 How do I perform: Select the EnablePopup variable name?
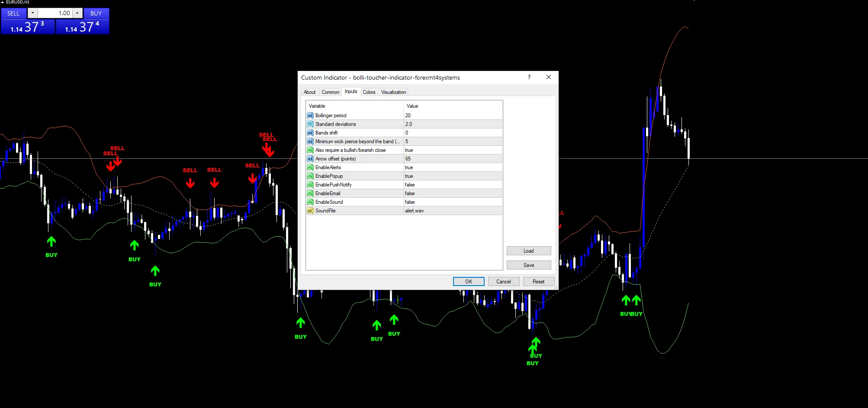point(329,176)
